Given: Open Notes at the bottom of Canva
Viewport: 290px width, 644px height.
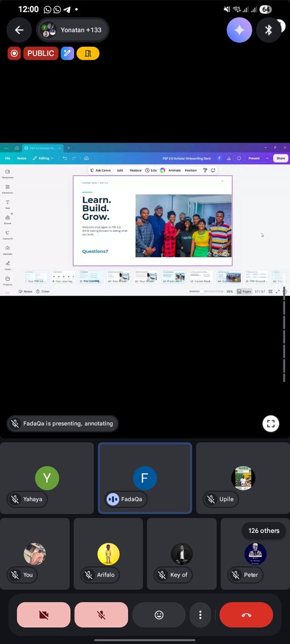Looking at the screenshot, I should pyautogui.click(x=25, y=291).
